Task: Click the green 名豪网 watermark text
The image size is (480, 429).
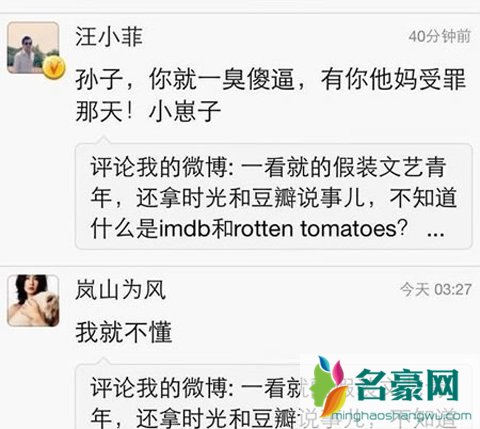Action: point(406,386)
